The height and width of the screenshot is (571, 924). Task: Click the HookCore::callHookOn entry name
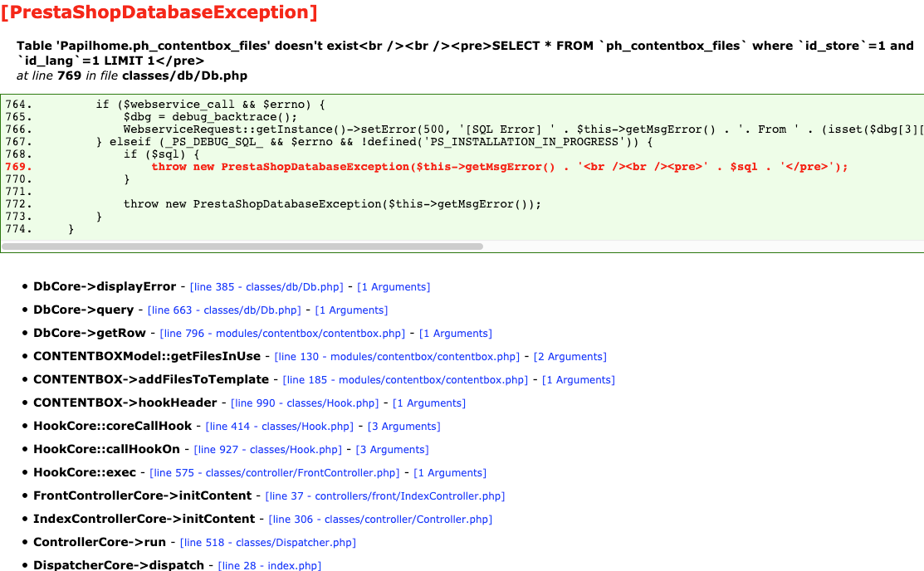point(106,449)
